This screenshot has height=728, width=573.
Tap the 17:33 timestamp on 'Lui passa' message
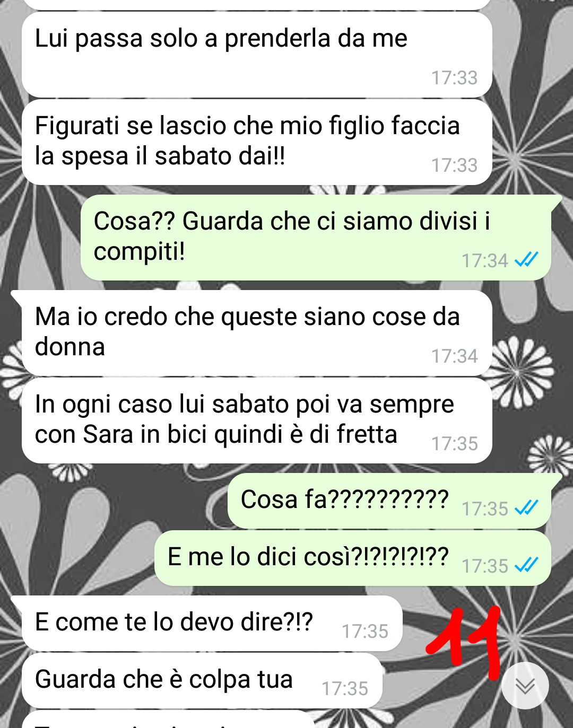pos(454,78)
